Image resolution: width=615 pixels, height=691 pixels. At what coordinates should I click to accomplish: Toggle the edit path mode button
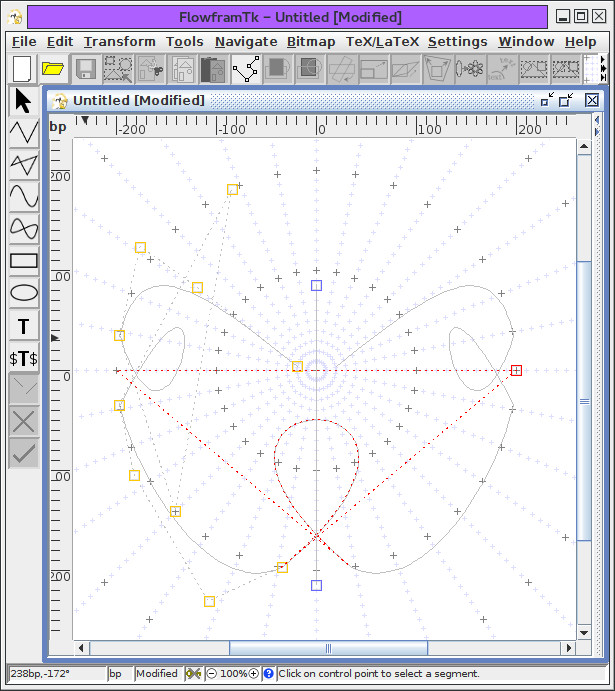(246, 69)
